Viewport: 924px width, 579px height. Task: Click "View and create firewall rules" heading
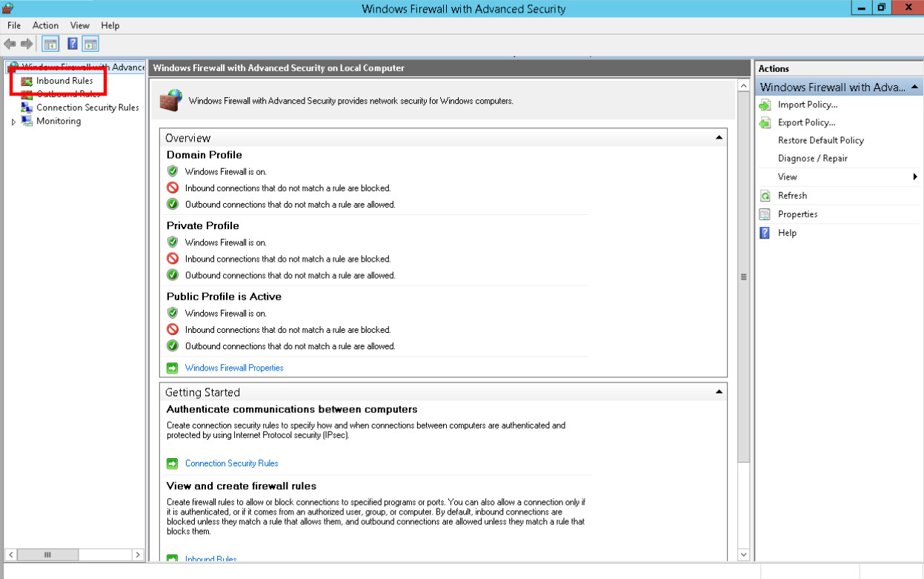(x=242, y=486)
